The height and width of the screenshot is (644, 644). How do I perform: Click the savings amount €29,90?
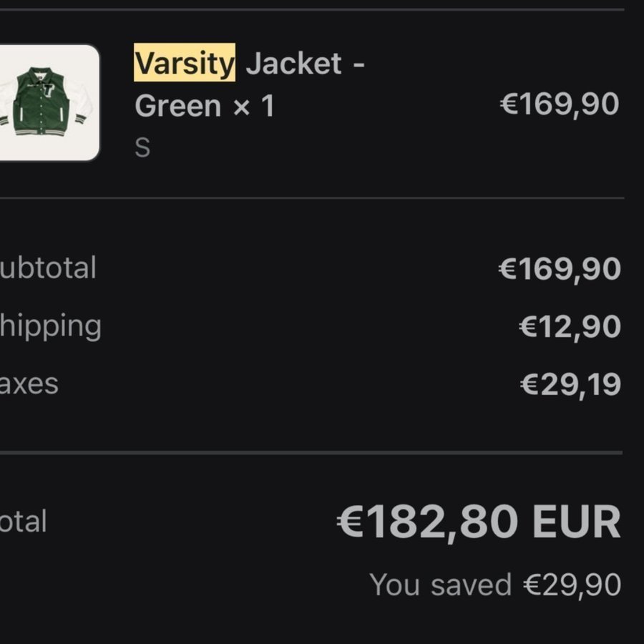click(x=572, y=585)
